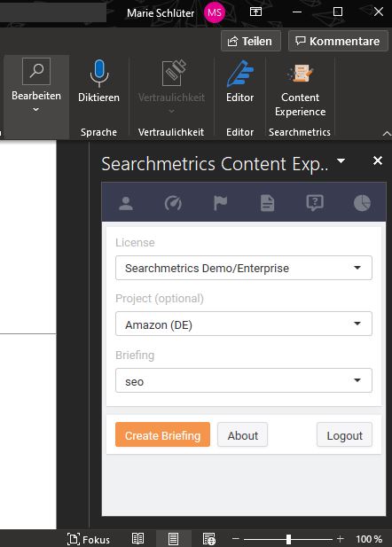Click the Ribbon display options icon
Screen dimensions: 392x547
[x=255, y=12]
